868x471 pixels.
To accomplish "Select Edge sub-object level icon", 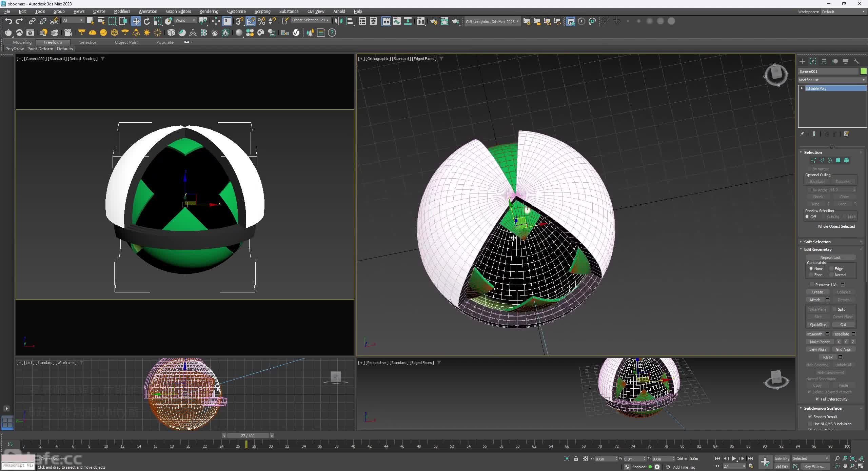I will pyautogui.click(x=822, y=160).
